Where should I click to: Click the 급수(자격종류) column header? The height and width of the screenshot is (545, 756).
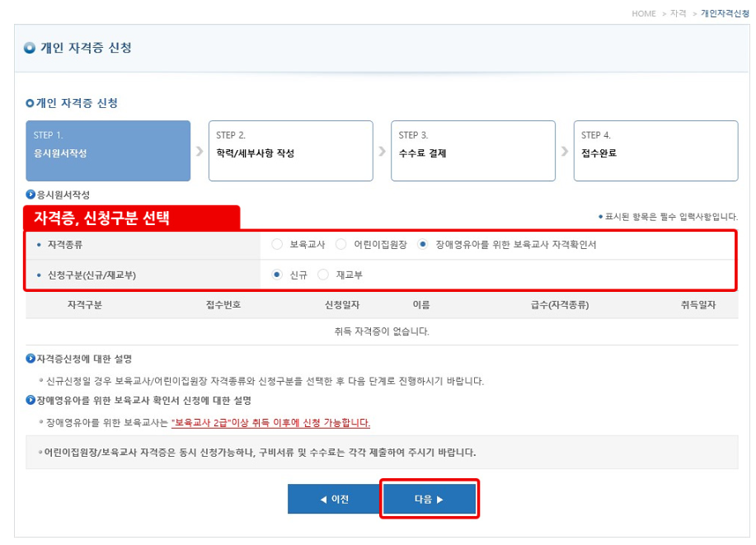click(x=560, y=305)
